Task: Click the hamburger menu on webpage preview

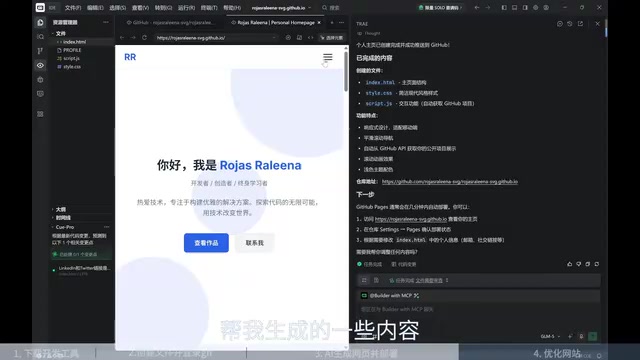Action: 328,57
